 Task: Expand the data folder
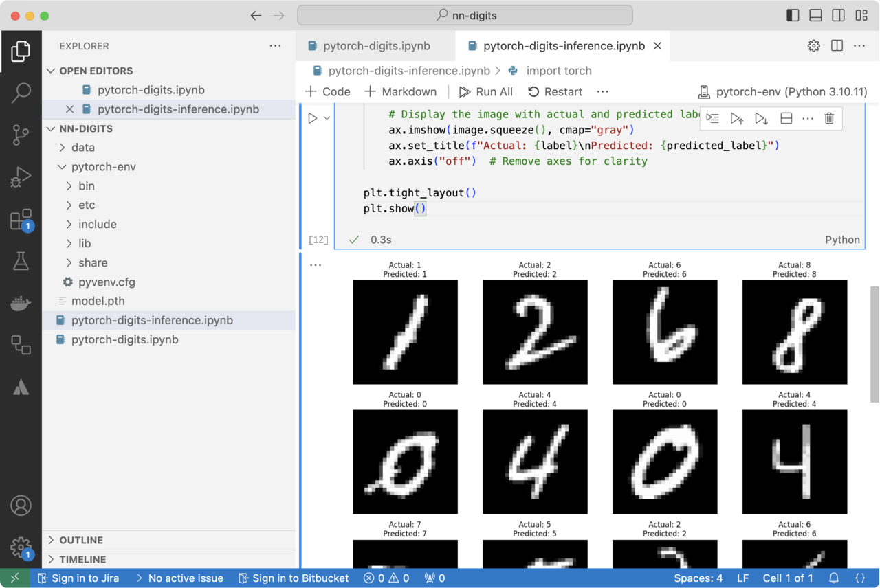pyautogui.click(x=82, y=148)
